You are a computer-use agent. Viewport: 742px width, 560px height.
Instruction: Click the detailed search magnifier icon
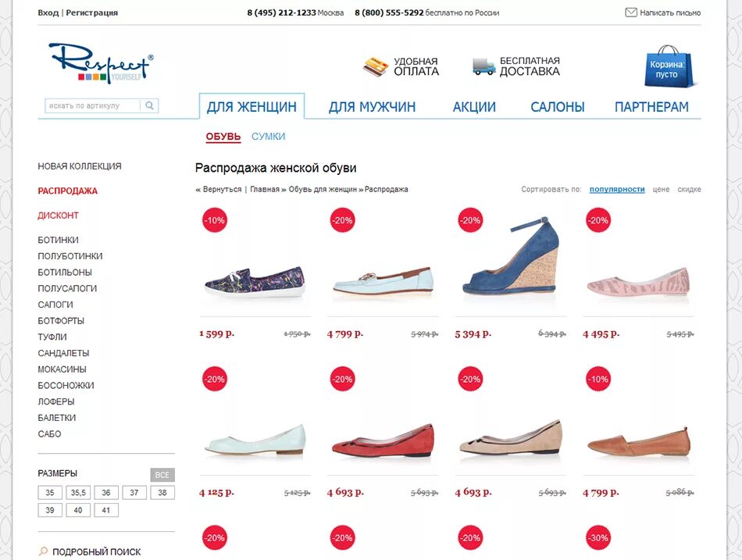click(43, 551)
